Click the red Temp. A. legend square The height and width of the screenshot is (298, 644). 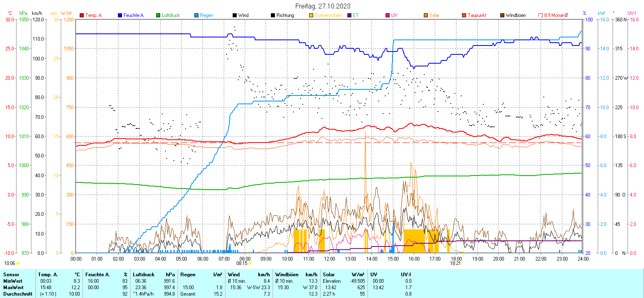coord(82,15)
